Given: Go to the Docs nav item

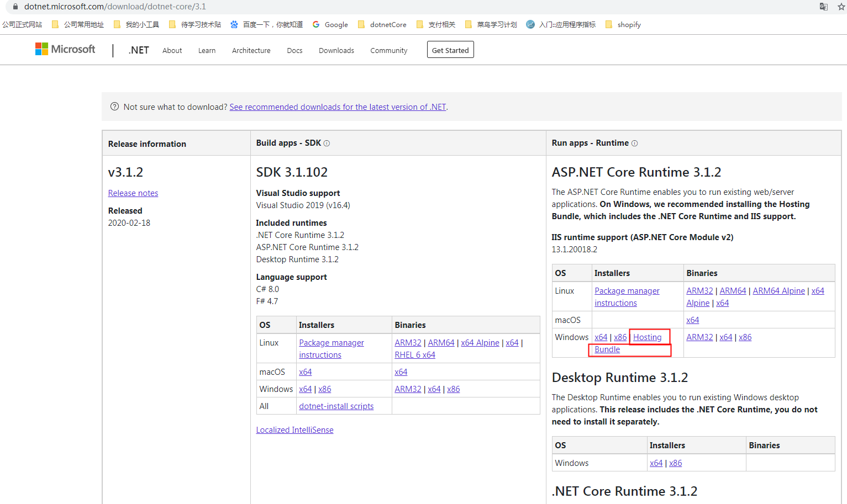Looking at the screenshot, I should point(294,50).
